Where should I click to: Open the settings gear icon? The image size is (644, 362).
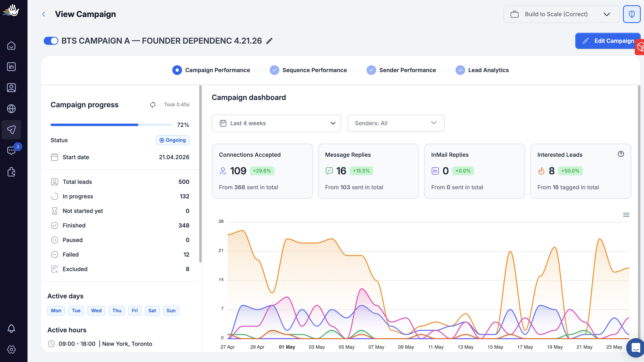11,349
